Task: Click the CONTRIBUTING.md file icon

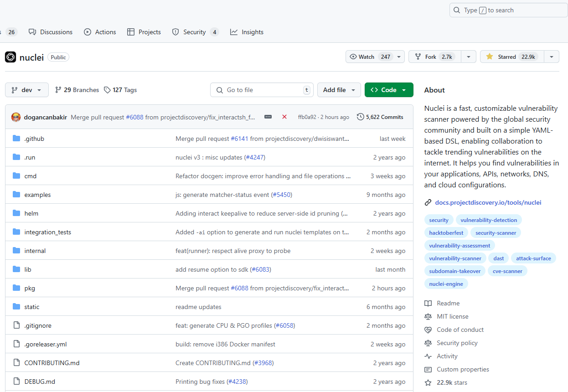Action: click(x=17, y=363)
